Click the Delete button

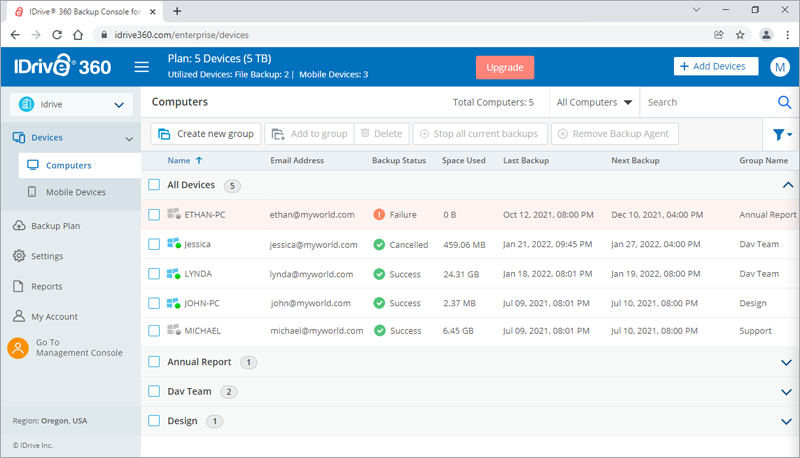tap(382, 134)
